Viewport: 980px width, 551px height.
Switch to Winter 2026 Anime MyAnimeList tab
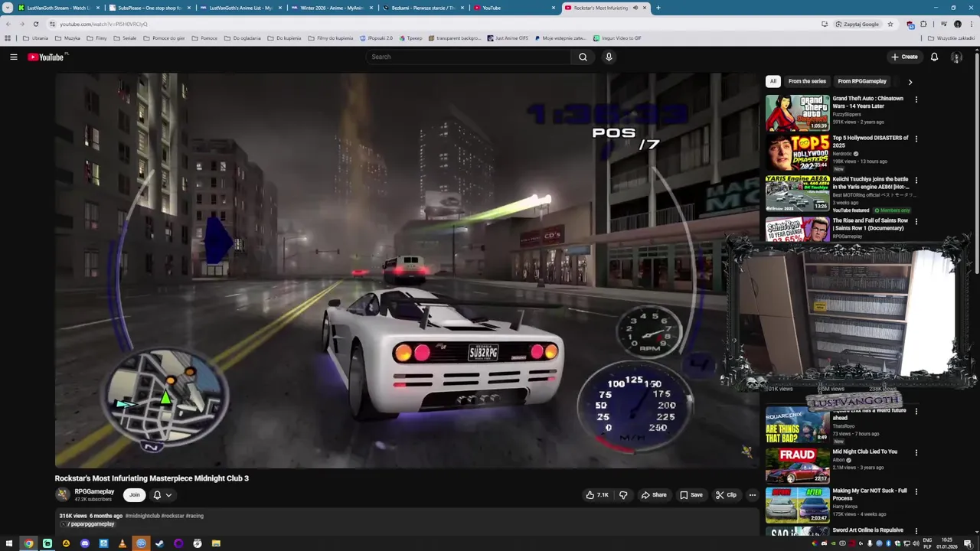[332, 8]
